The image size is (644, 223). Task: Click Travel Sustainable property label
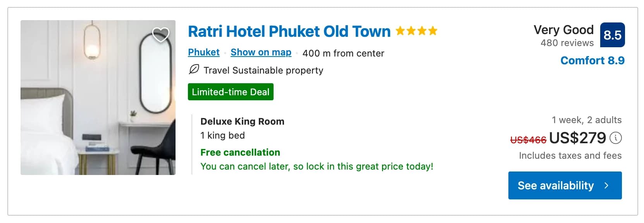[x=263, y=70]
